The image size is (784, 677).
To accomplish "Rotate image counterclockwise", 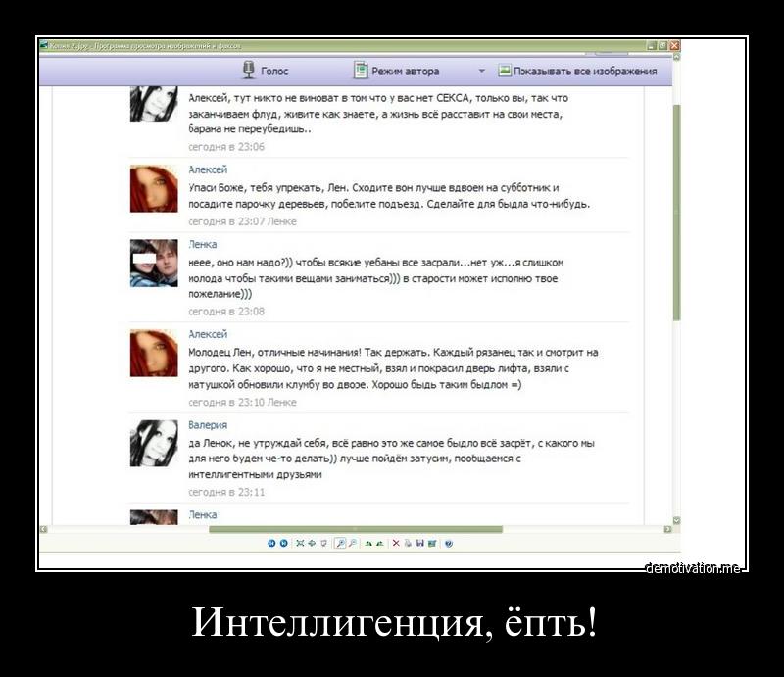I will click(380, 544).
